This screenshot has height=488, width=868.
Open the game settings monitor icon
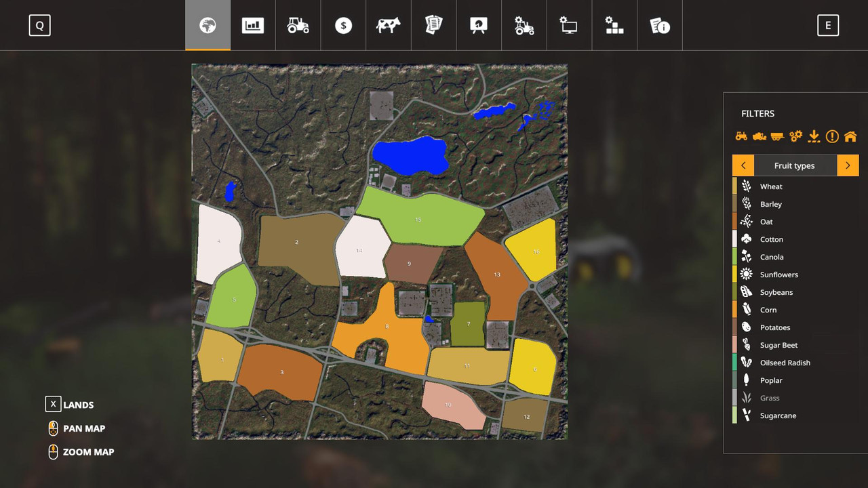click(x=569, y=25)
